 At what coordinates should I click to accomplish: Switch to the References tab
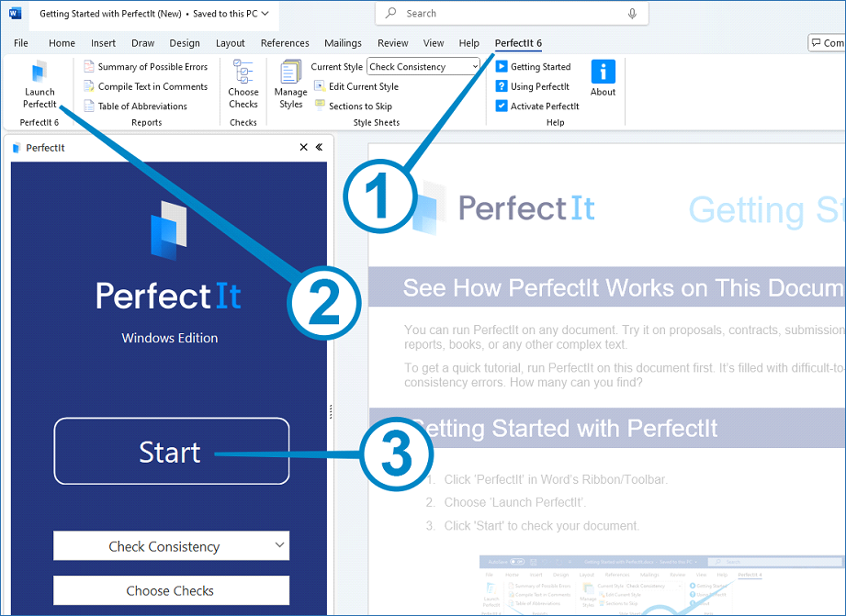(285, 43)
